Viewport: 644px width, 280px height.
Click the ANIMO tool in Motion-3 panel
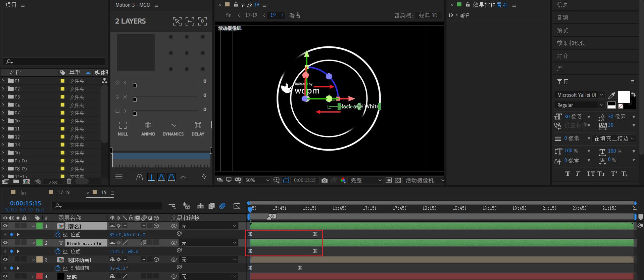pyautogui.click(x=148, y=129)
